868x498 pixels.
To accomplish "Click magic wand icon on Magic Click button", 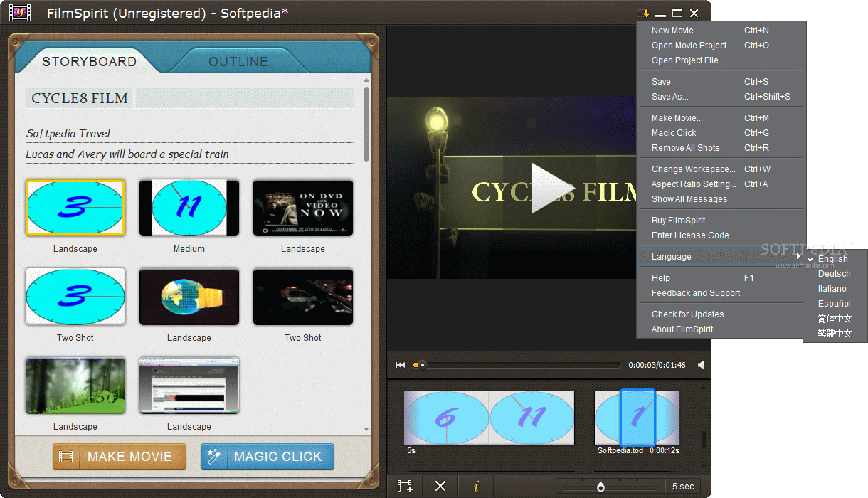I will pyautogui.click(x=214, y=457).
